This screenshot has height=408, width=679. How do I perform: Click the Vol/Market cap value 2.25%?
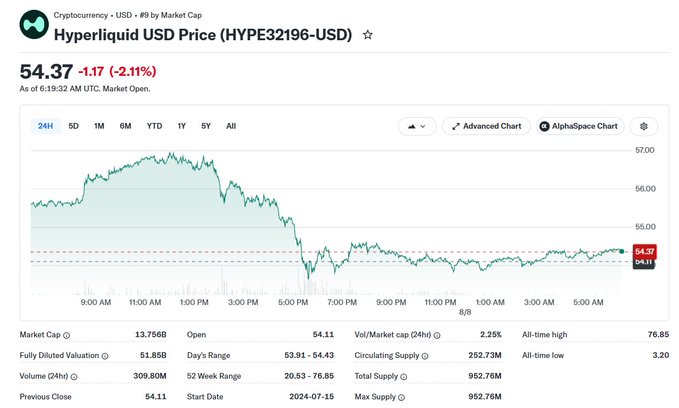coord(491,335)
